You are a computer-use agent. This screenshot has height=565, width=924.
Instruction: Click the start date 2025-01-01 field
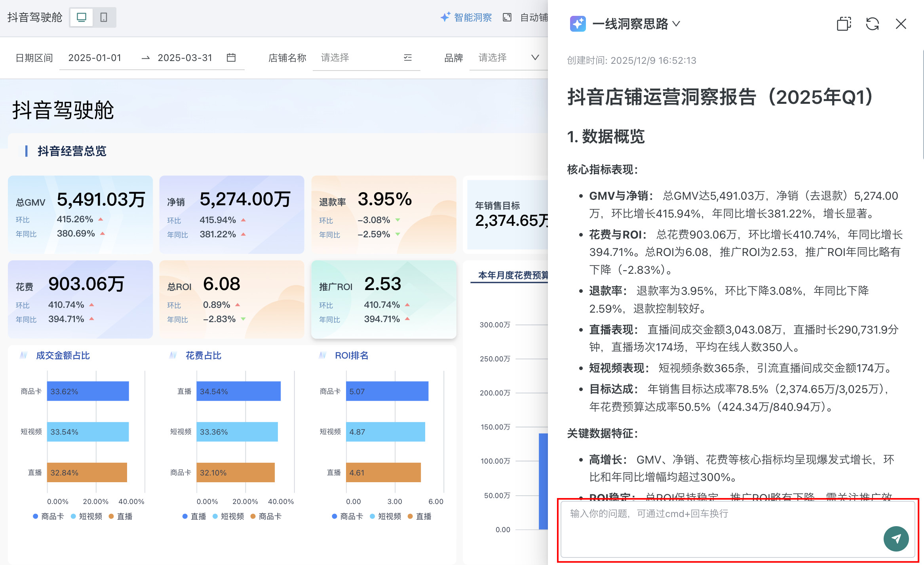(95, 58)
